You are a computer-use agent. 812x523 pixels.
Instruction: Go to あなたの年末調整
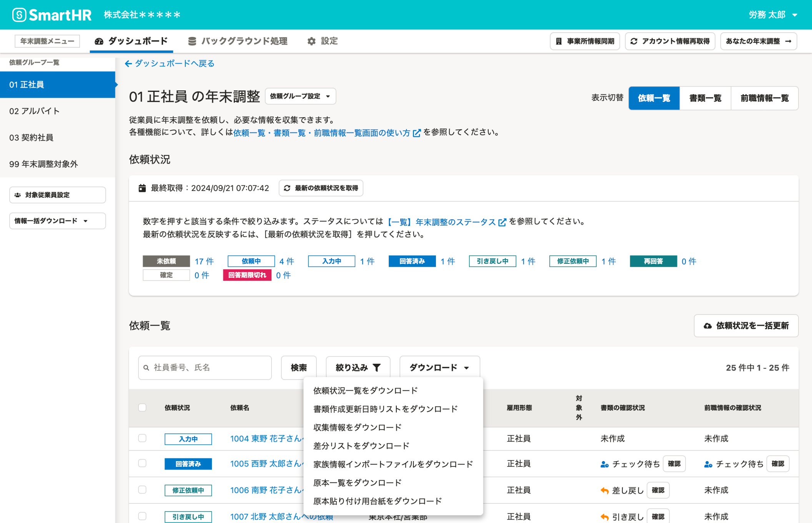click(x=759, y=41)
